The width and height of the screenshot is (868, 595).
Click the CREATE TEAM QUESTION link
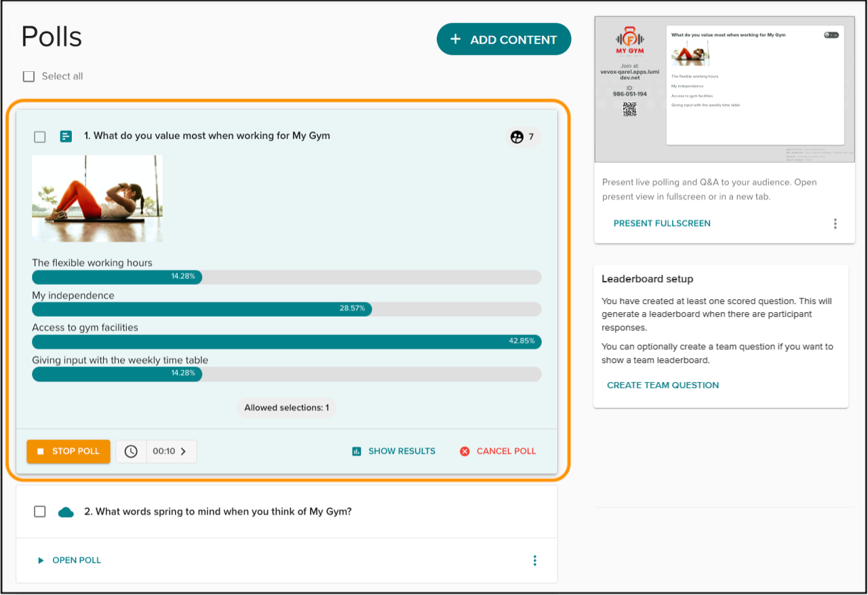663,385
